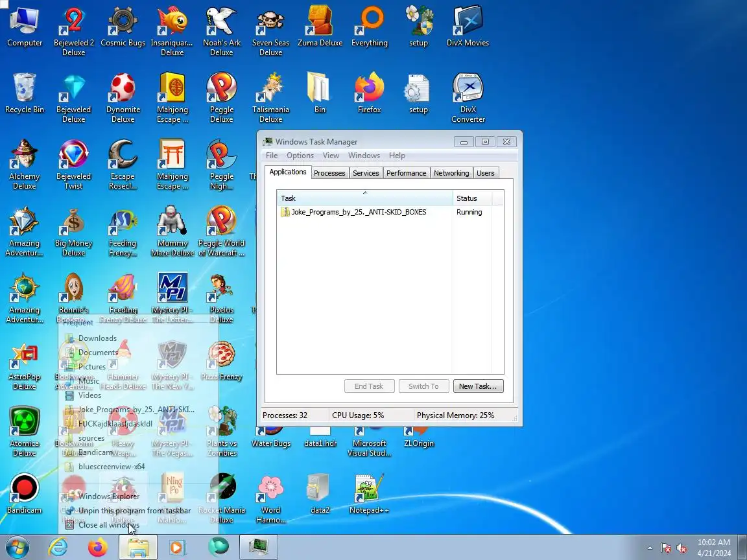Open Pictures from the jump list
The image size is (747, 560).
(x=138, y=367)
